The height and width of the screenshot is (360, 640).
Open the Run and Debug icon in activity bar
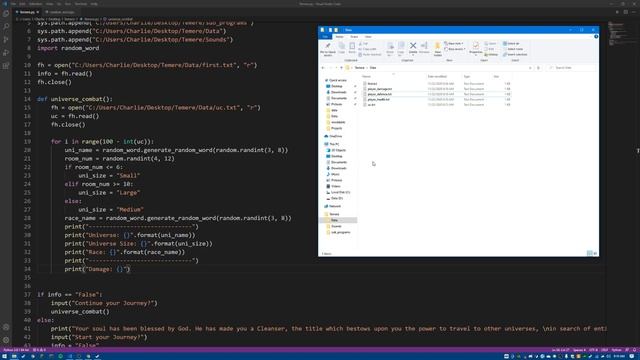pos(6,53)
